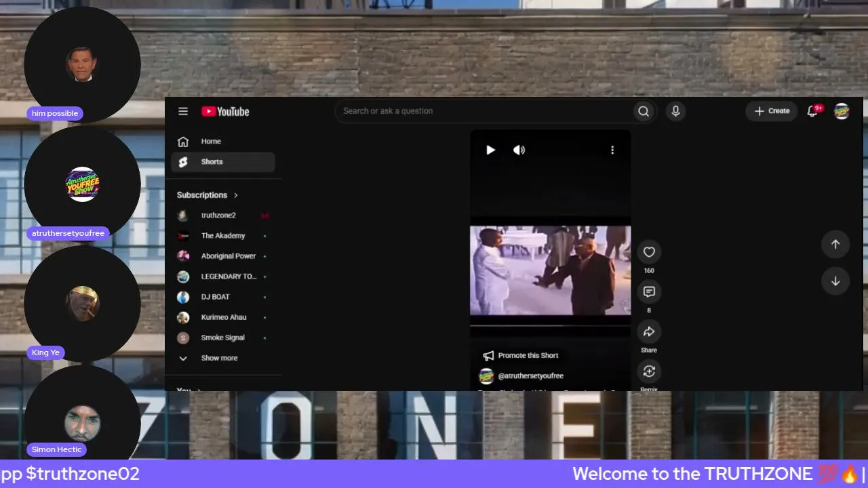Open the comments on this Short
Viewport: 868px width, 488px height.
click(x=649, y=291)
